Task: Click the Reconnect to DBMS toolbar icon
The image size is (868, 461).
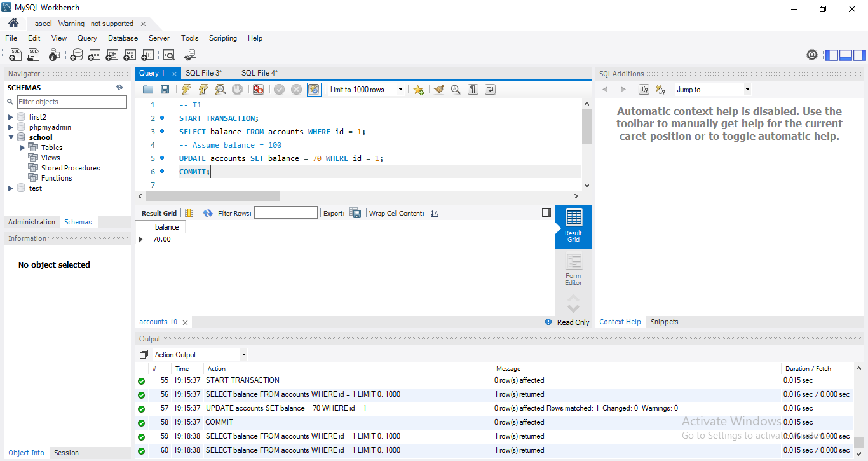Action: click(x=189, y=55)
